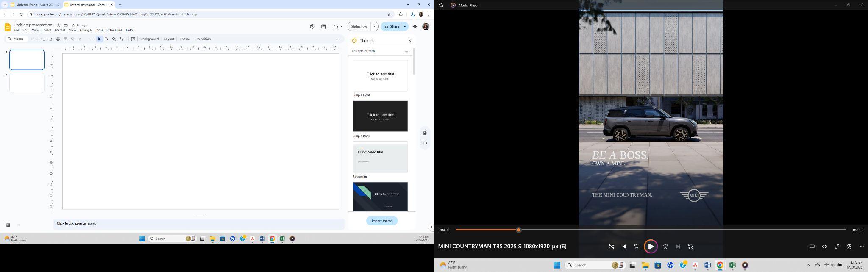Click the Themes panel scrollbar
868x272 pixels.
click(x=414, y=62)
